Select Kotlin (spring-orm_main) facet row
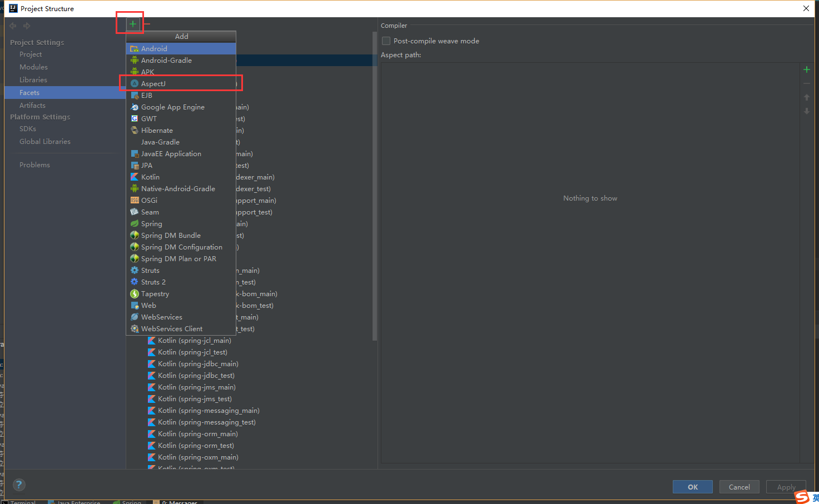 coord(249,434)
